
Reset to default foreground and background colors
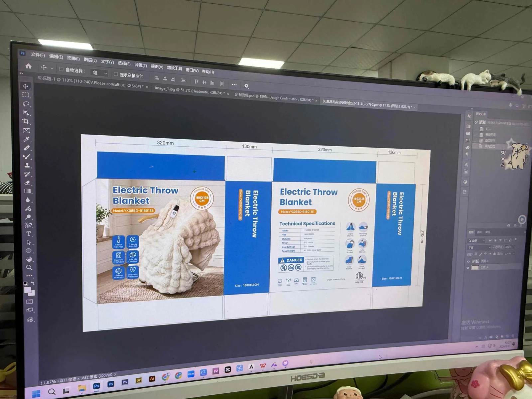[x=25, y=284]
